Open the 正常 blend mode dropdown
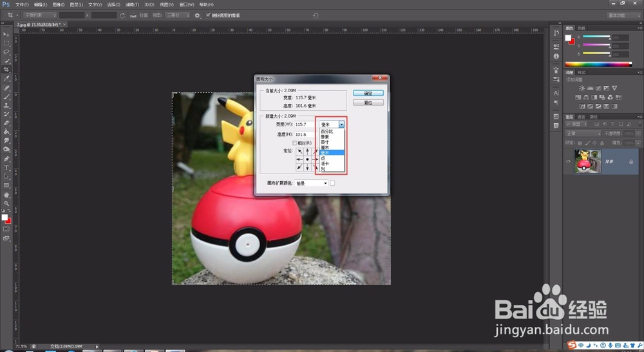The width and height of the screenshot is (644, 352). (583, 133)
